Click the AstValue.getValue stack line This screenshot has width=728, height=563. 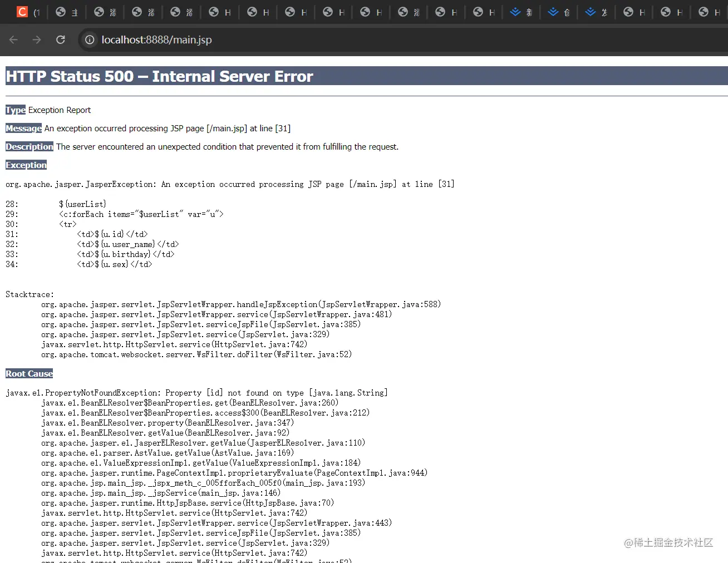click(x=168, y=453)
